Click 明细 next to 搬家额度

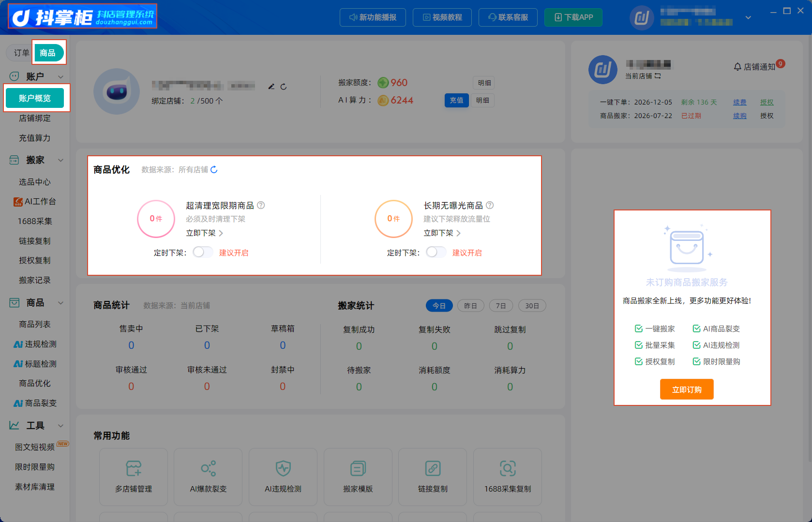click(x=484, y=83)
